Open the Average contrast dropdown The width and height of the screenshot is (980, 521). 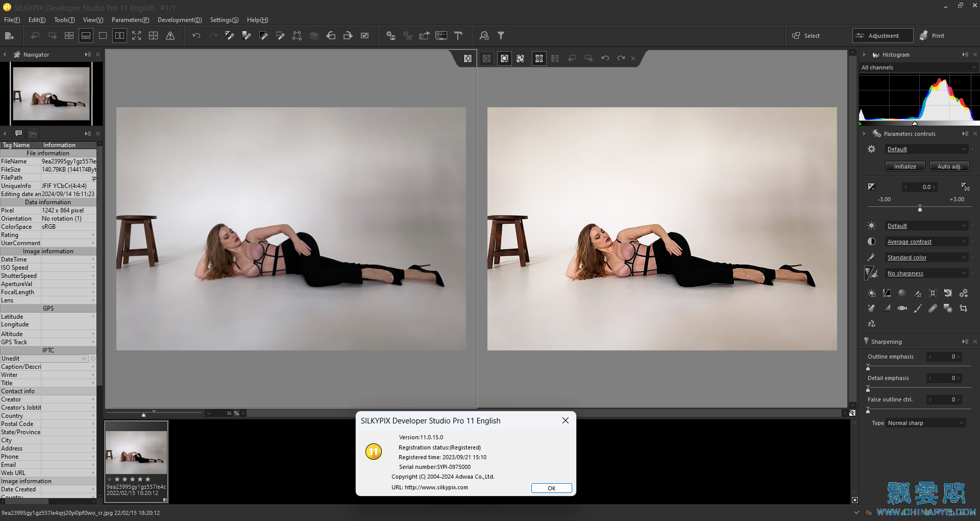(927, 242)
